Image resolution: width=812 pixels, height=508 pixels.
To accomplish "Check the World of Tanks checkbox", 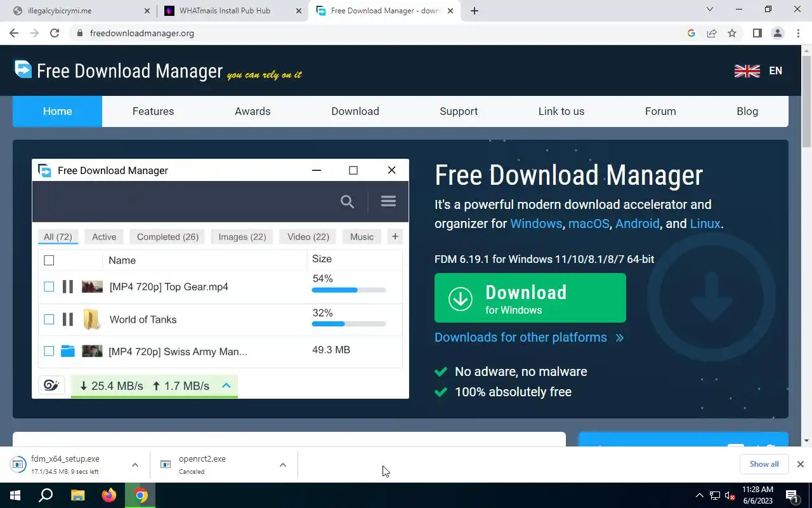I will click(49, 319).
